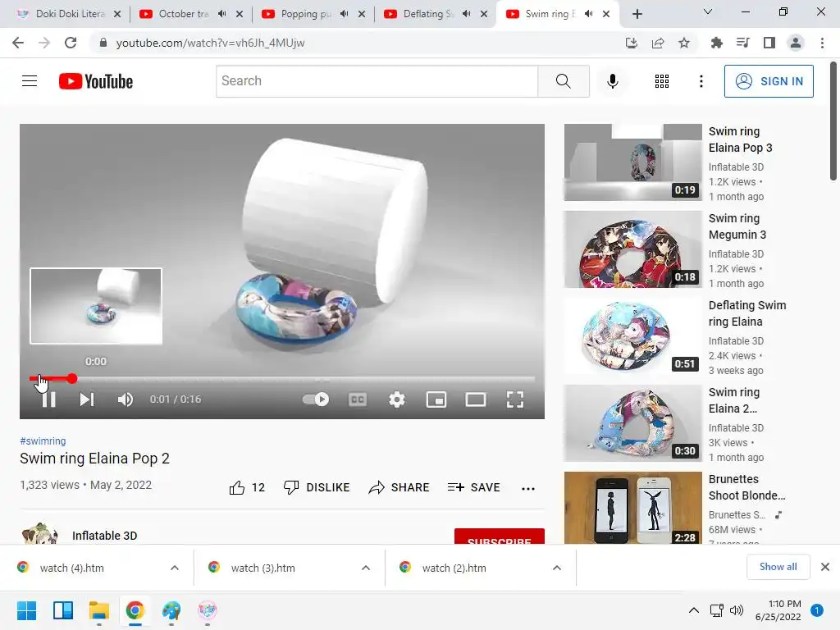Open Swim ring Megumin 3 thumbnail
The height and width of the screenshot is (630, 840).
[632, 249]
